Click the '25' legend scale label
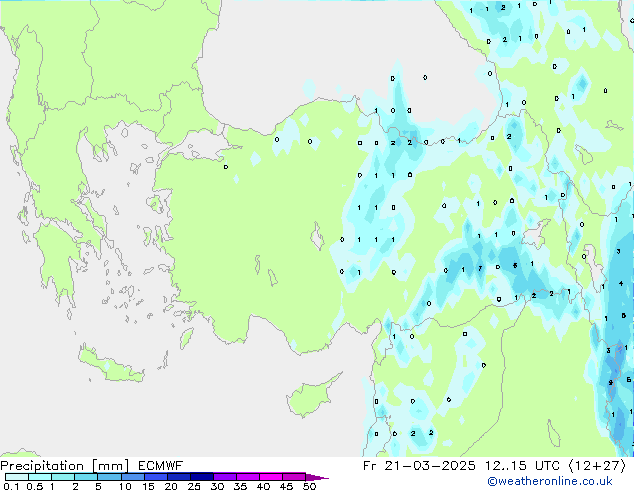The image size is (634, 490). point(194,486)
